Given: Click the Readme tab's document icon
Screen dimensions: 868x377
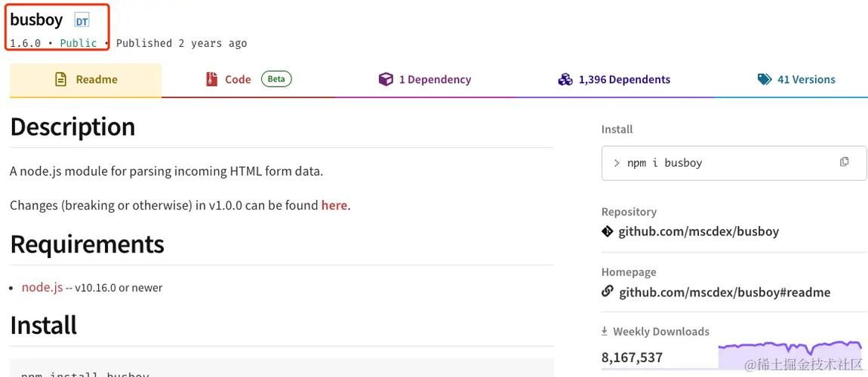Looking at the screenshot, I should 61,80.
